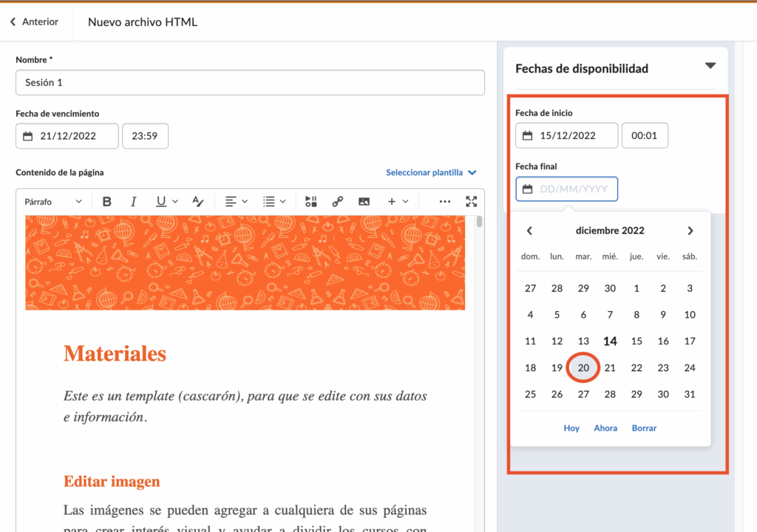Click the insert stuff media icon

pos(311,202)
